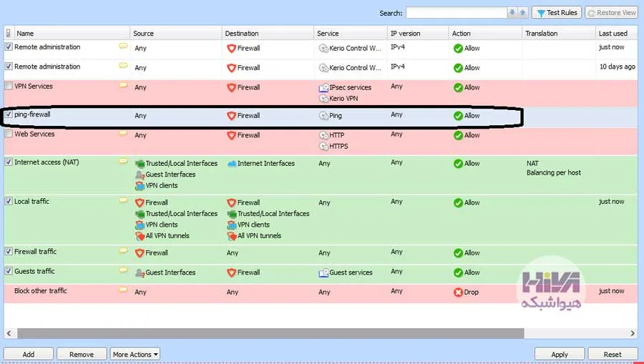Click 'NAT Balancing per host' translation cell

pyautogui.click(x=554, y=168)
